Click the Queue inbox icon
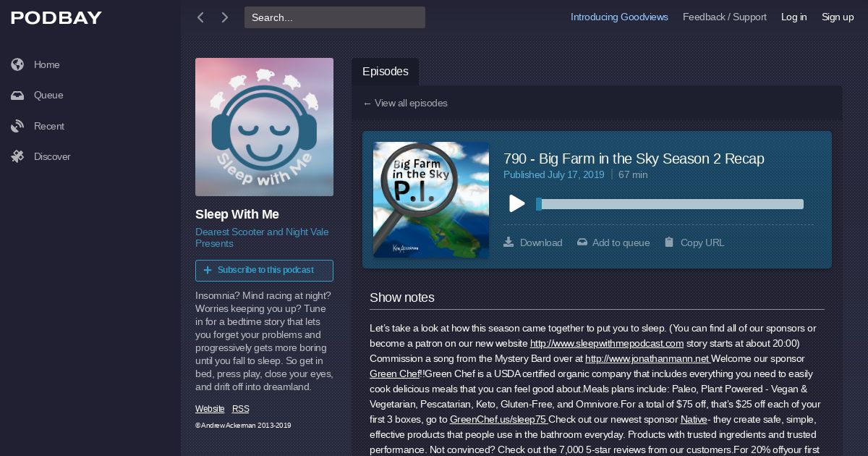Image resolution: width=868 pixels, height=456 pixels. 17,95
